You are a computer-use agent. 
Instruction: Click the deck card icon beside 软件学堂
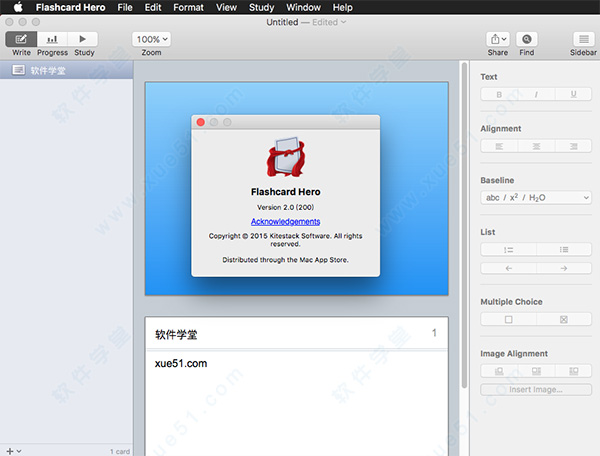point(18,70)
